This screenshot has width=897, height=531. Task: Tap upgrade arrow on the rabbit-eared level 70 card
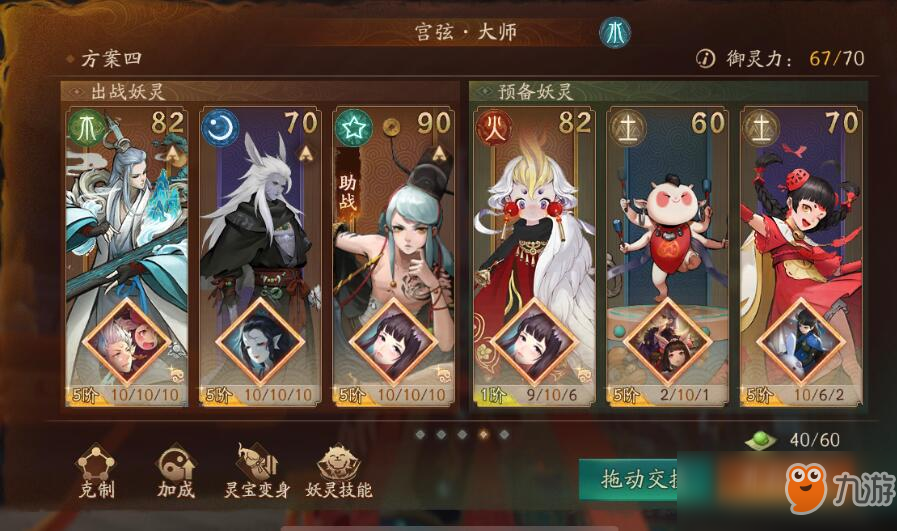306,153
